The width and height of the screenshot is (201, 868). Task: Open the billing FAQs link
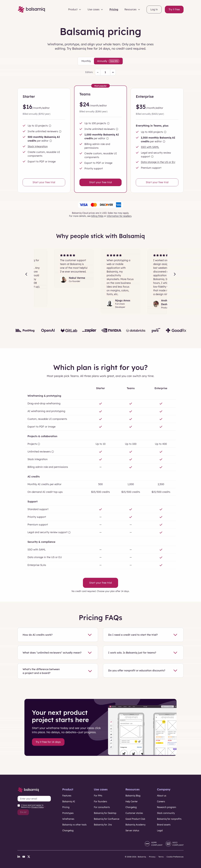97,216
